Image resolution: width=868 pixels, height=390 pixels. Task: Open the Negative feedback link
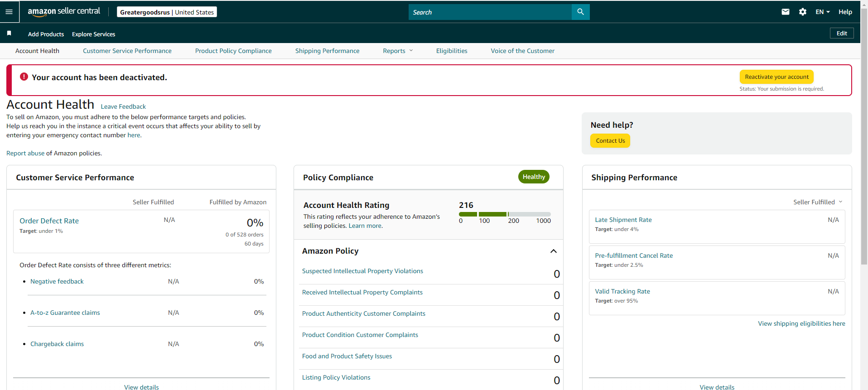[x=57, y=281]
